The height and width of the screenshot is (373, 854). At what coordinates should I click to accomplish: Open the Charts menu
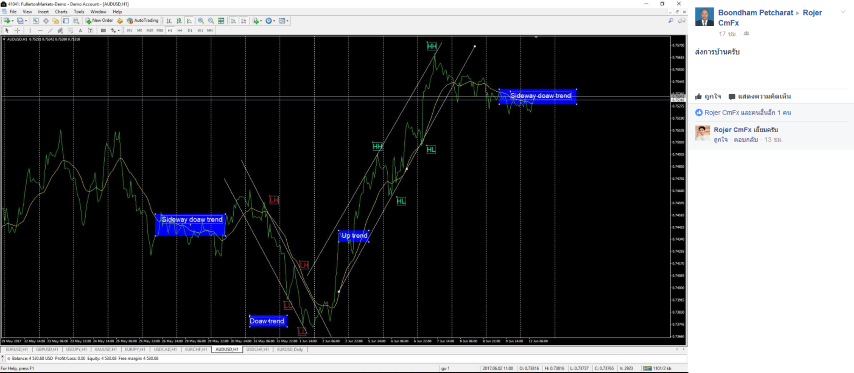[x=61, y=11]
